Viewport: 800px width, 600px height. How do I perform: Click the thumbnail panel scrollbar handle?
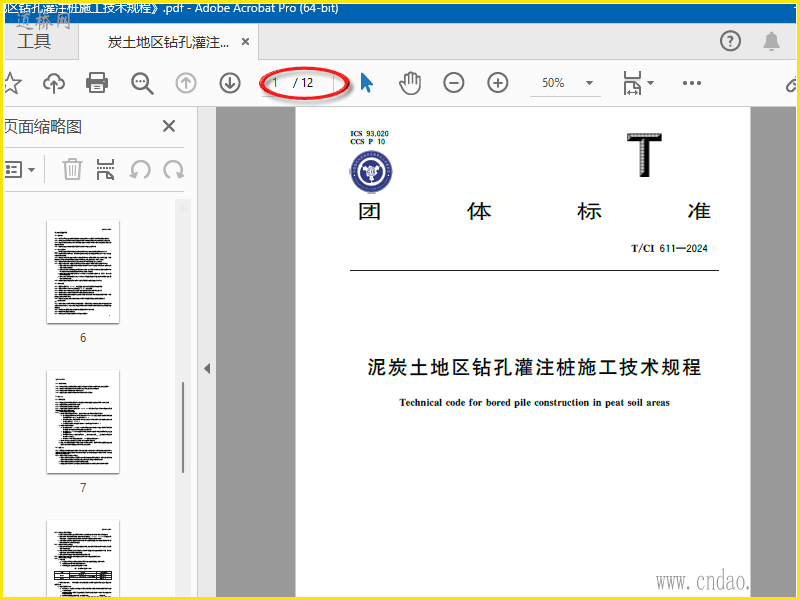point(183,428)
